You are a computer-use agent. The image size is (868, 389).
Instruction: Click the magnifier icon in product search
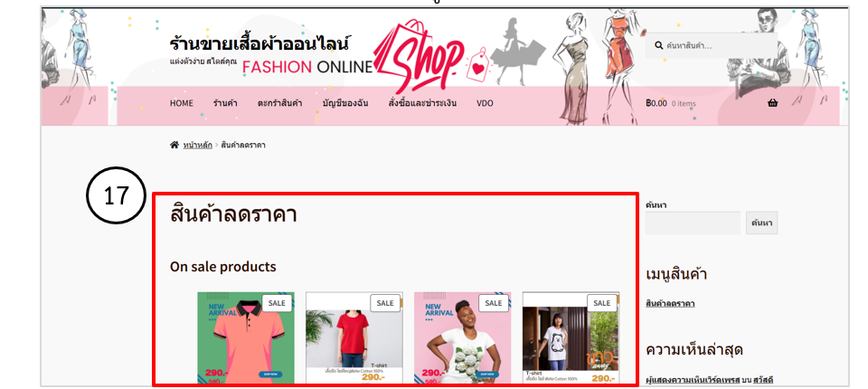click(659, 45)
